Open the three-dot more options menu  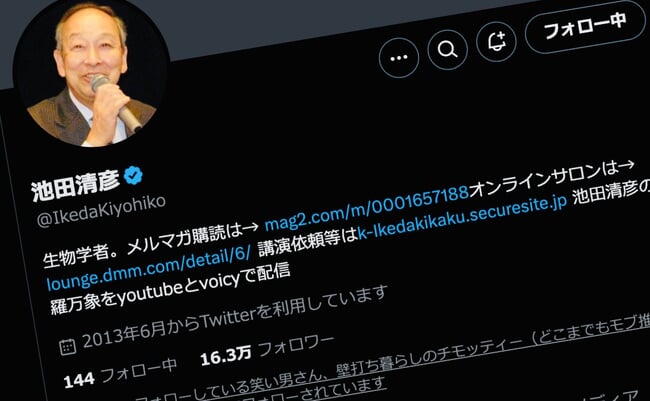coord(399,58)
